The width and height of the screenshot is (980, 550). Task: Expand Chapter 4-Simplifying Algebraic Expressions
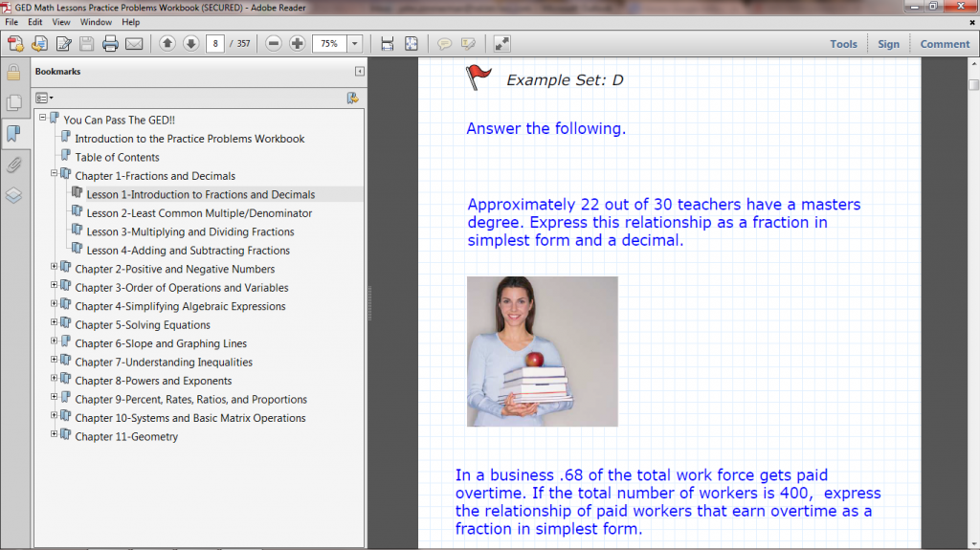coord(55,304)
